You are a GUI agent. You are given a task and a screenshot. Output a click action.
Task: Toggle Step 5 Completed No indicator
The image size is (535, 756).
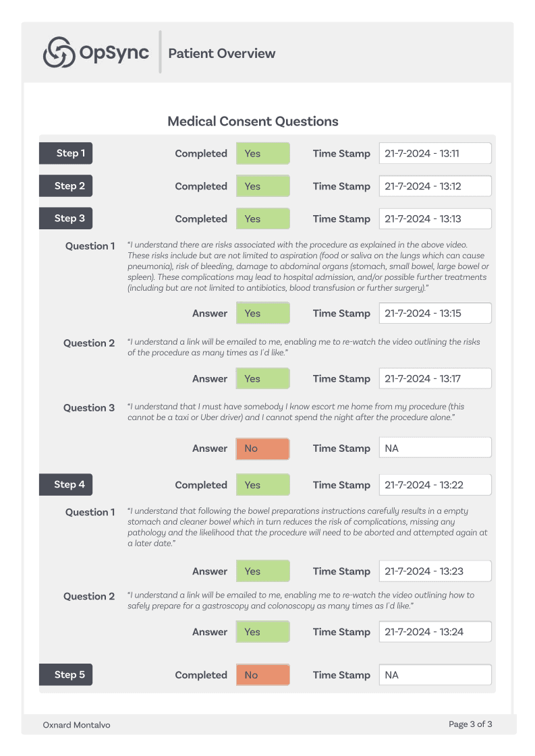tap(263, 675)
